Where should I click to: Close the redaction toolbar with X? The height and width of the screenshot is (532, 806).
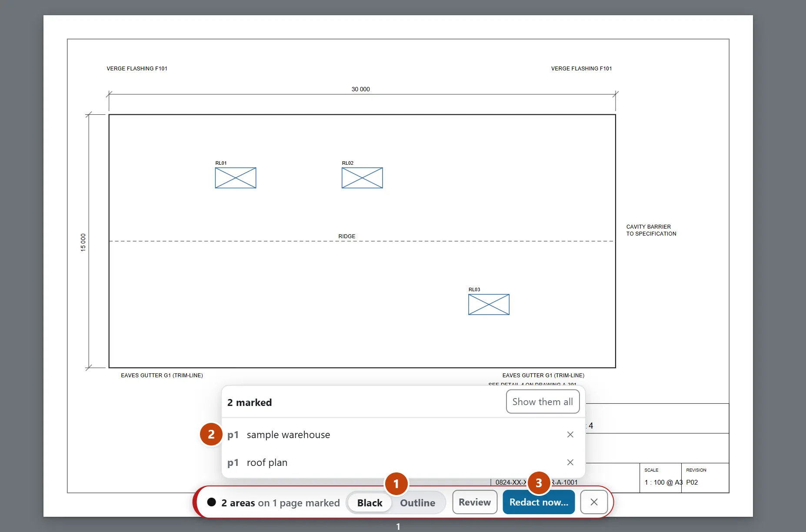pyautogui.click(x=594, y=502)
